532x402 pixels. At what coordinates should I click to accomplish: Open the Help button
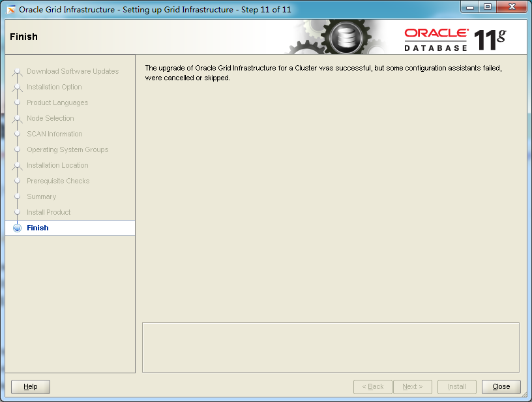coord(31,387)
